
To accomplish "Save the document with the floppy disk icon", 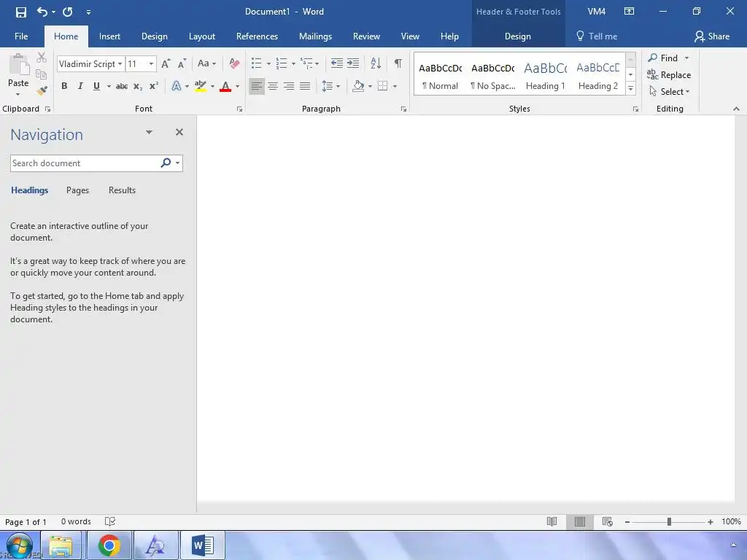I will click(21, 12).
